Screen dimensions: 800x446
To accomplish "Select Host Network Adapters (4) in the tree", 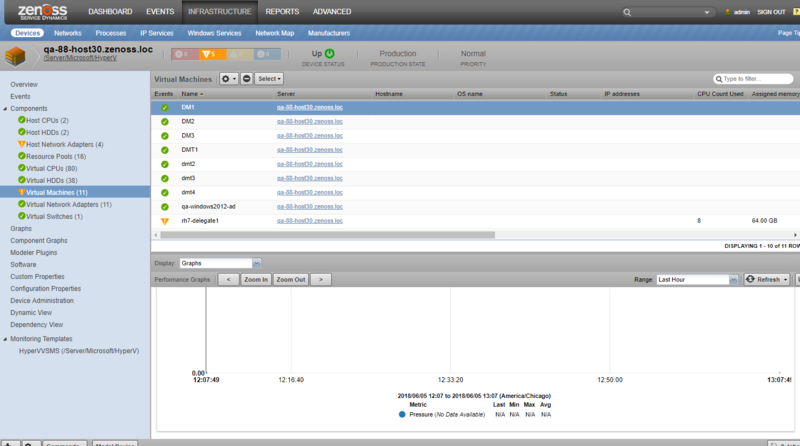I will (x=65, y=145).
